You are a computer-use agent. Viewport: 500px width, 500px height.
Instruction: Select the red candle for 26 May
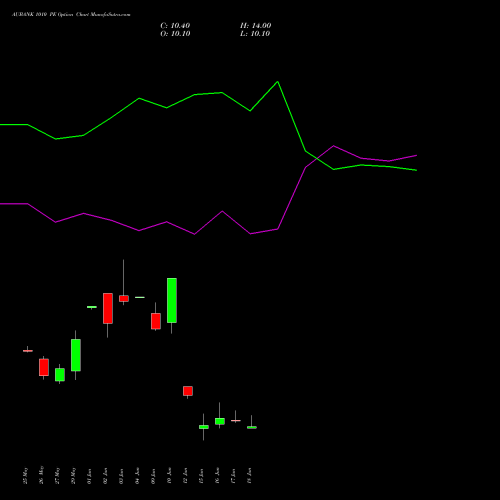(44, 367)
